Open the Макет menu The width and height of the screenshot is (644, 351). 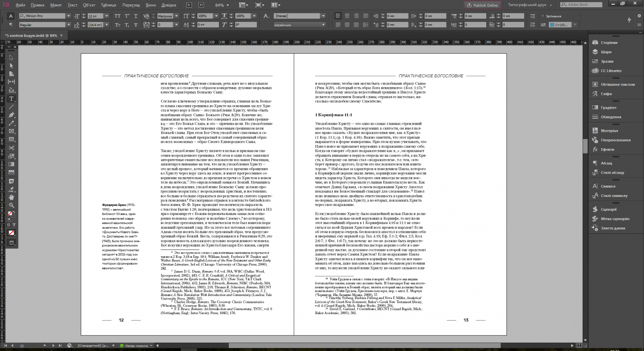[x=56, y=5]
